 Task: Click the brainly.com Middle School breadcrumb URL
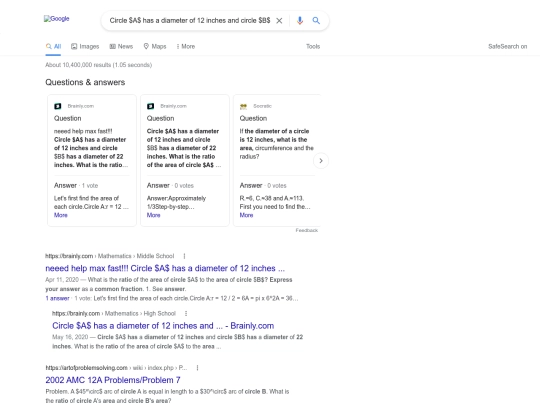click(110, 256)
